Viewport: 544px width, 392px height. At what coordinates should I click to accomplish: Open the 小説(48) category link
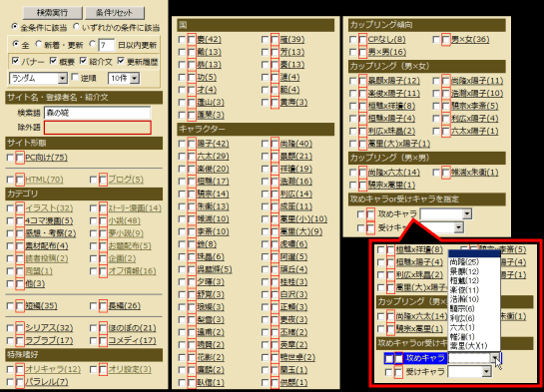124,220
